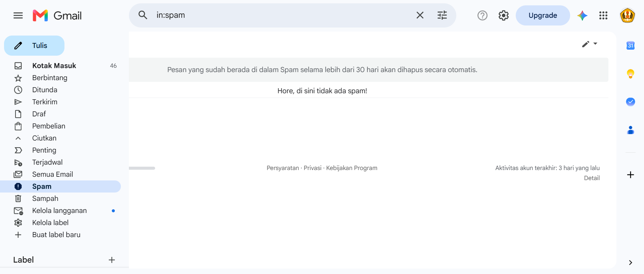The height and width of the screenshot is (274, 644).
Task: Click the Penting label marker icon
Action: pos(18,150)
